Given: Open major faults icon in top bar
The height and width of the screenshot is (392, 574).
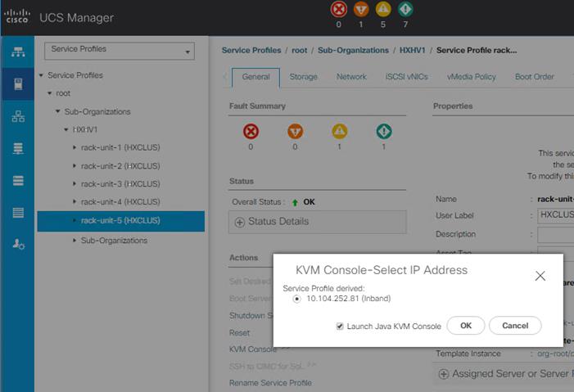Looking at the screenshot, I should click(x=361, y=9).
